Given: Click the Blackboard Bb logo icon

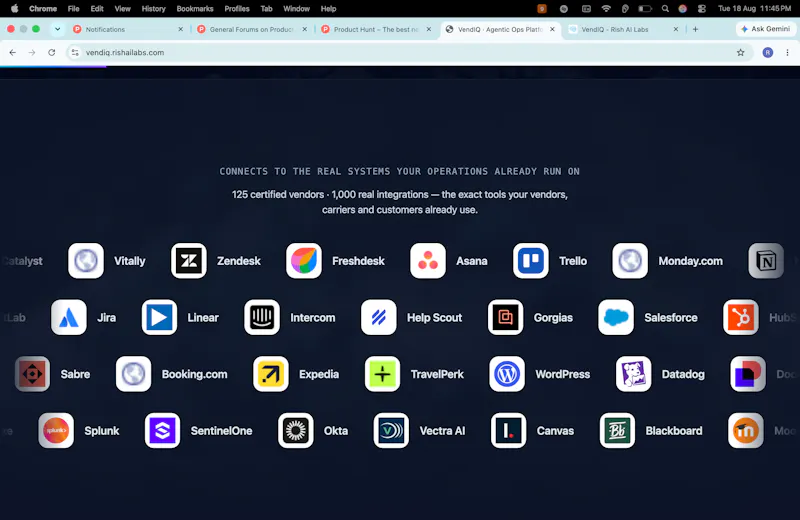Looking at the screenshot, I should click(x=617, y=431).
